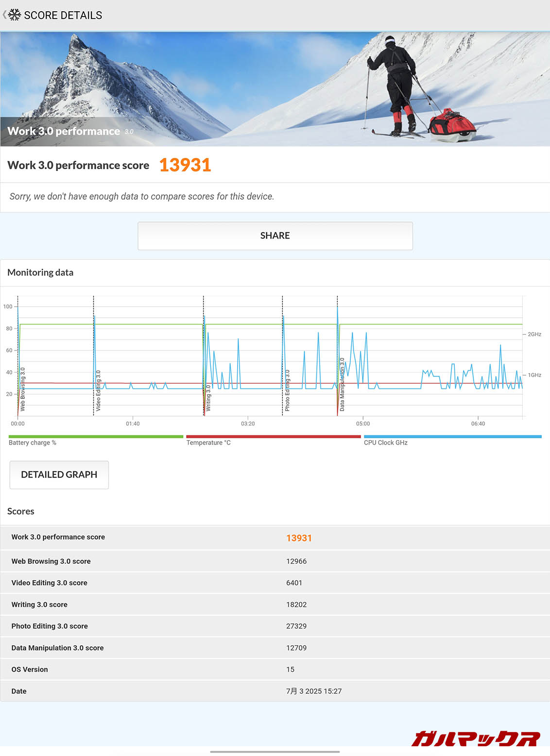Click the blue CPU Clock legend bar
The height and width of the screenshot is (756, 550).
pos(452,437)
